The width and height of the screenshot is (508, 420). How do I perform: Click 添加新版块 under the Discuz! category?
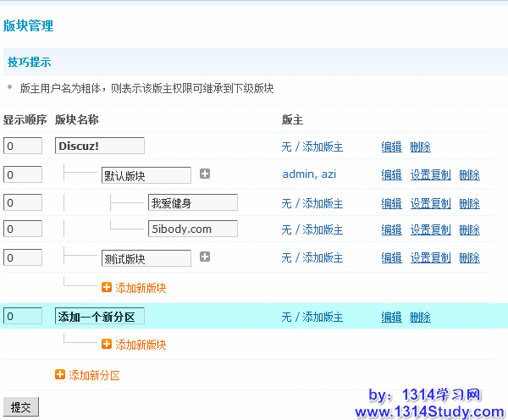(141, 288)
